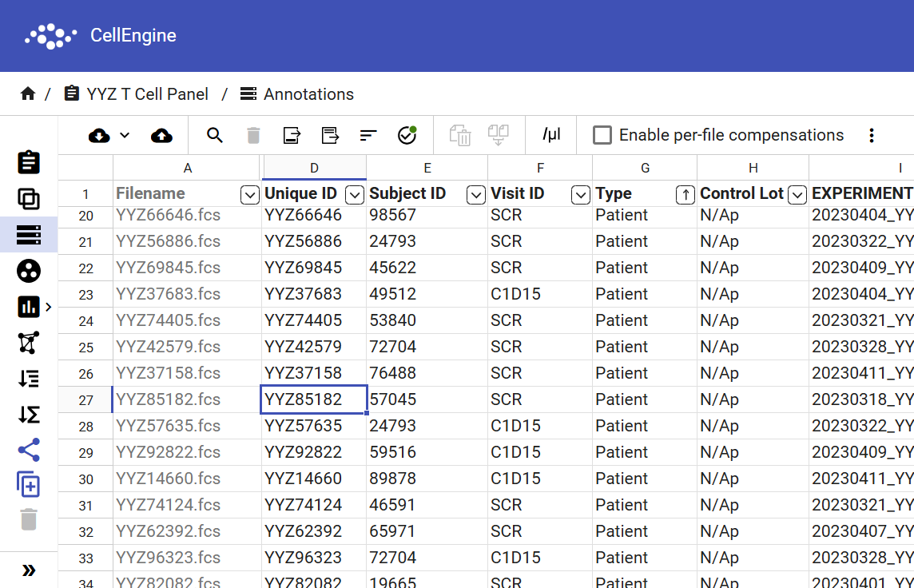Image resolution: width=914 pixels, height=588 pixels.
Task: Open the overlapping squares sidebar icon
Action: [29, 199]
